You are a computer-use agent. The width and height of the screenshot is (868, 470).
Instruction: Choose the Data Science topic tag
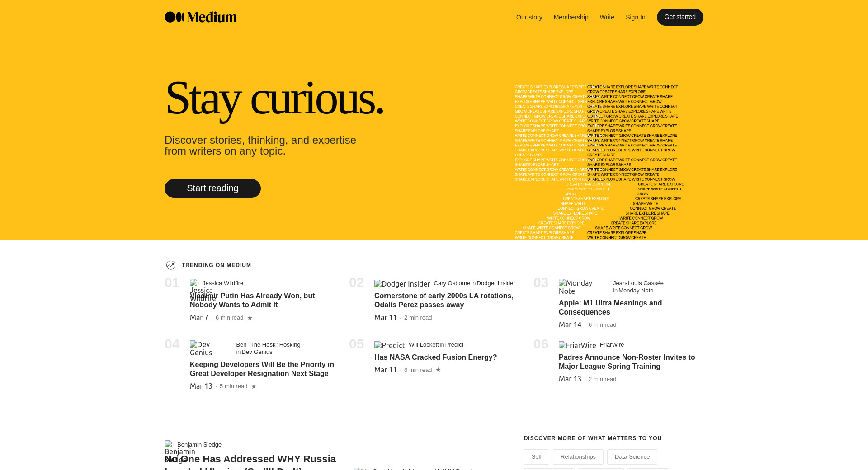point(632,457)
